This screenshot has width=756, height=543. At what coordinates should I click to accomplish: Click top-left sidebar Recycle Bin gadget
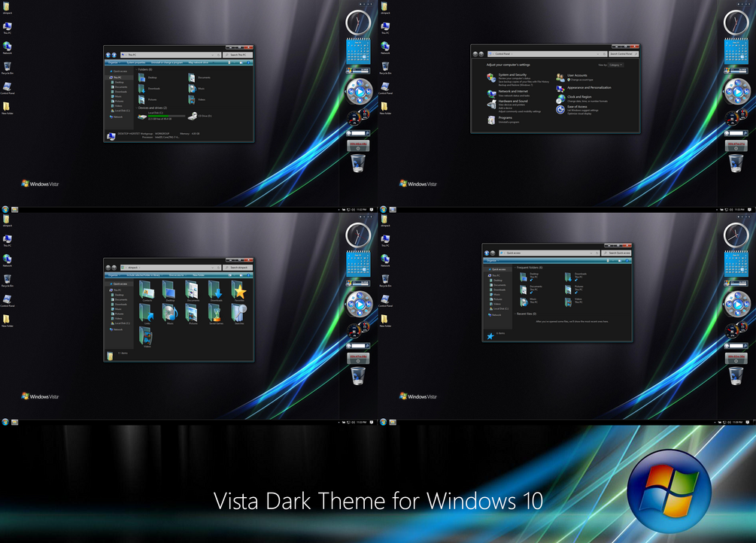[358, 163]
